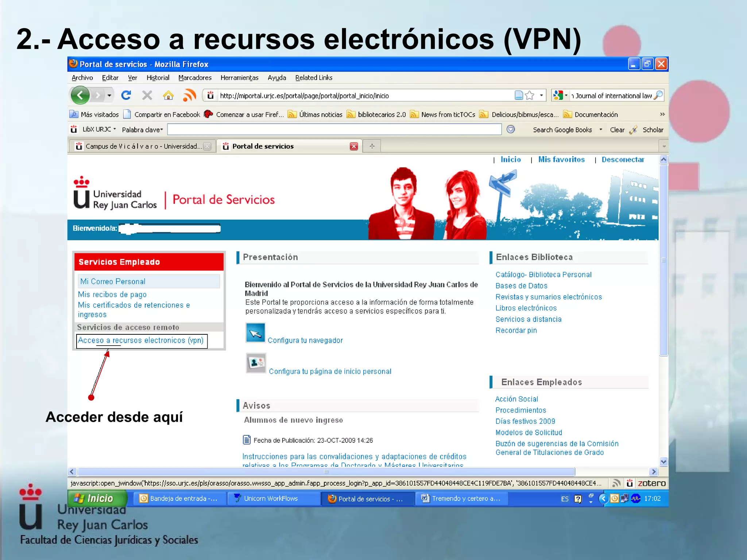
Task: Open the Documentación bookmark folder
Action: pos(591,114)
